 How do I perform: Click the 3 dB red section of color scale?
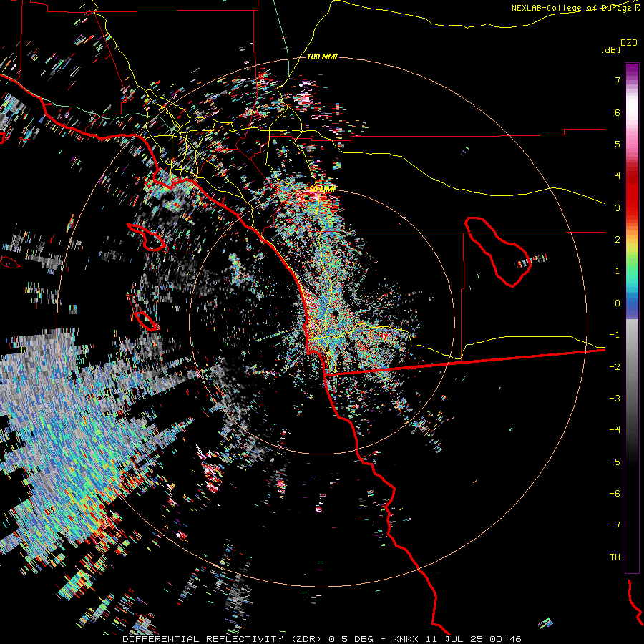(632, 208)
